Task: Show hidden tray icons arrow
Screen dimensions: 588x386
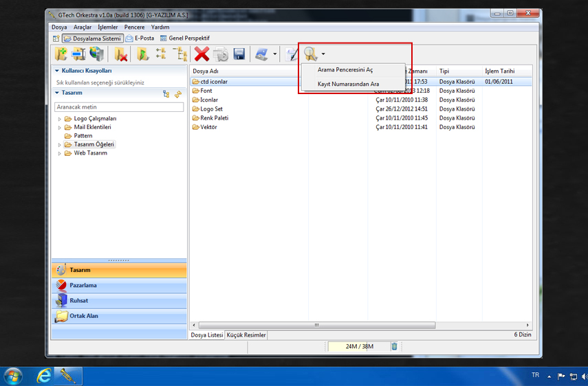Action: [549, 377]
